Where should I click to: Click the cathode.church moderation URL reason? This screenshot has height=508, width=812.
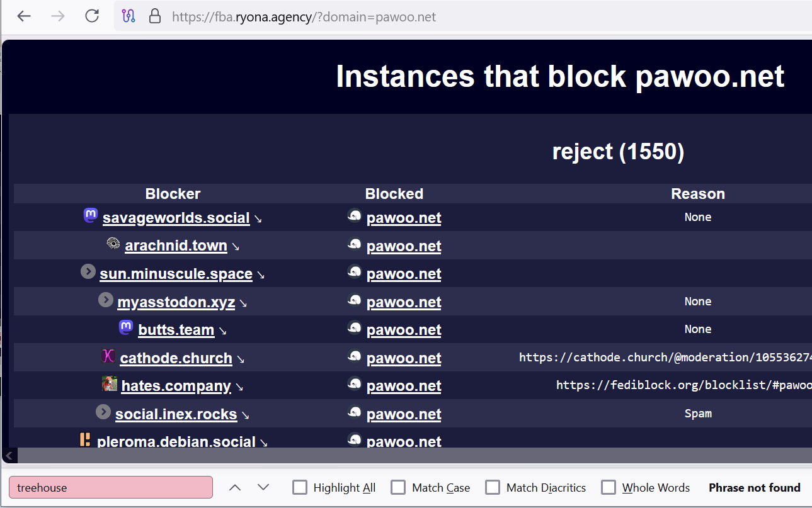[x=665, y=358]
